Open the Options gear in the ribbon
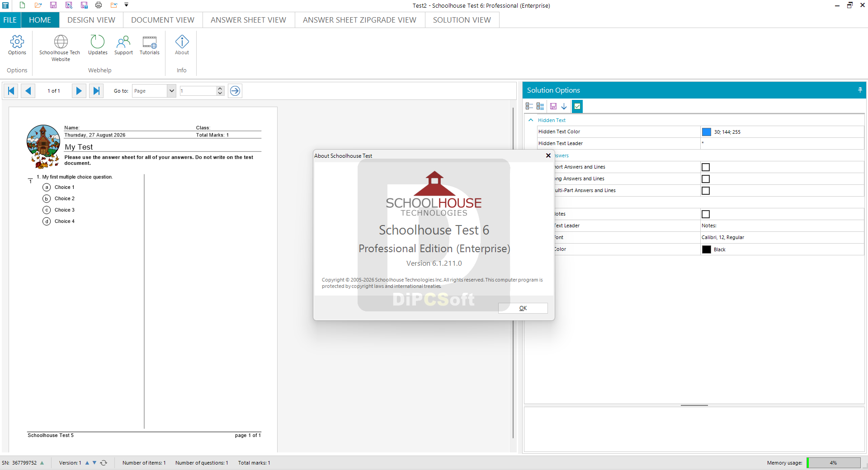868x470 pixels. click(17, 45)
